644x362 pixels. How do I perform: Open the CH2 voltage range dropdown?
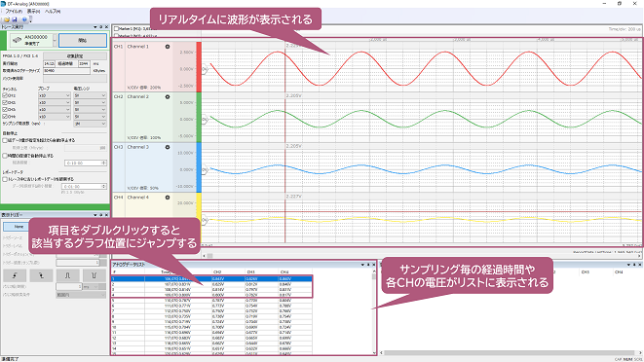pyautogui.click(x=90, y=102)
